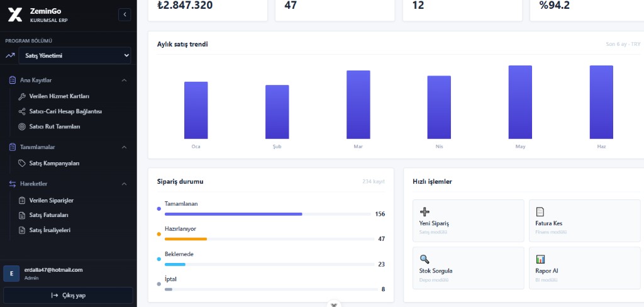Click the magnifier icon on Stok Sorgula card

tap(425, 259)
